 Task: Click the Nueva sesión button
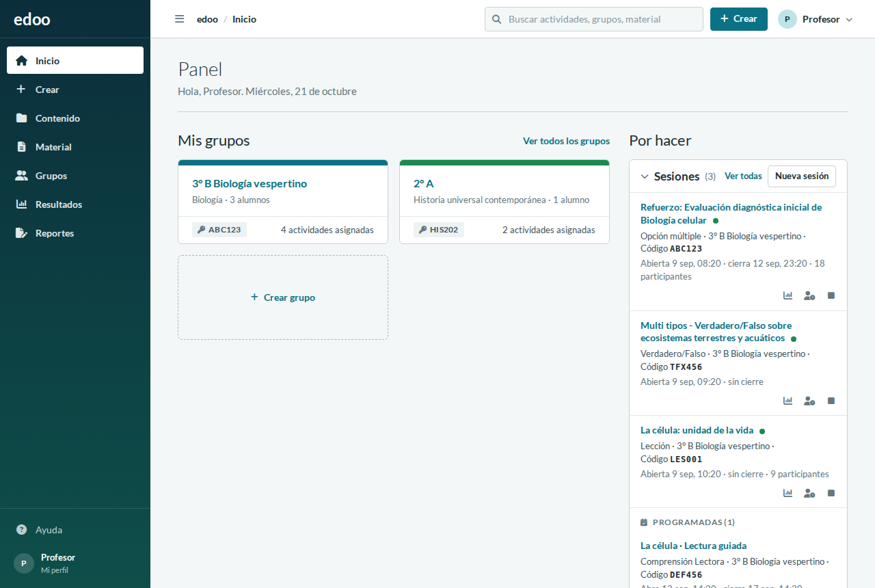pyautogui.click(x=802, y=176)
